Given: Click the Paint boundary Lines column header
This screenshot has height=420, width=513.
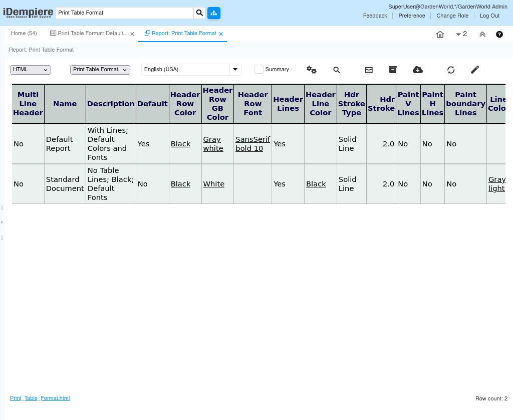Looking at the screenshot, I should pos(465,104).
